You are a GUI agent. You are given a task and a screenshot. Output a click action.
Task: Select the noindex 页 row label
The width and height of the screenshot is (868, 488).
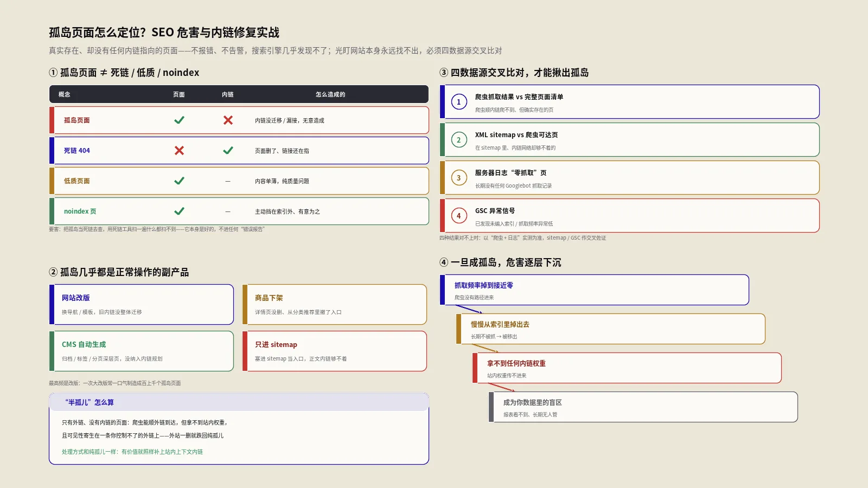coord(80,211)
